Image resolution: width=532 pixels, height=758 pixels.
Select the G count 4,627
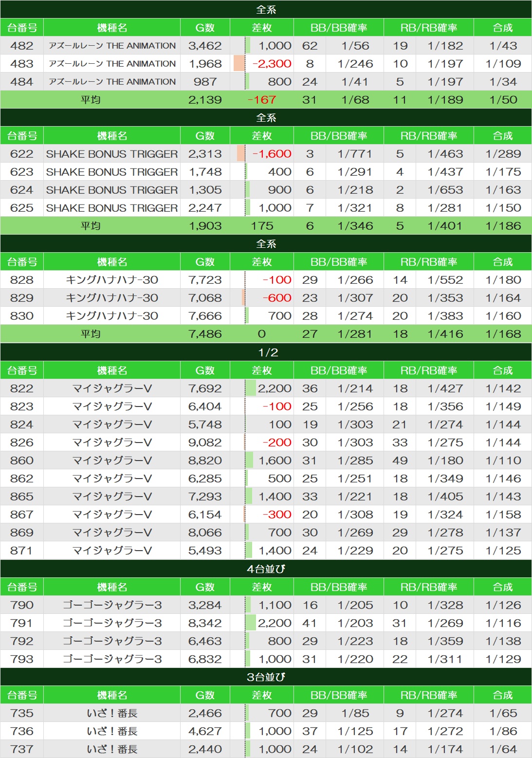click(x=205, y=731)
